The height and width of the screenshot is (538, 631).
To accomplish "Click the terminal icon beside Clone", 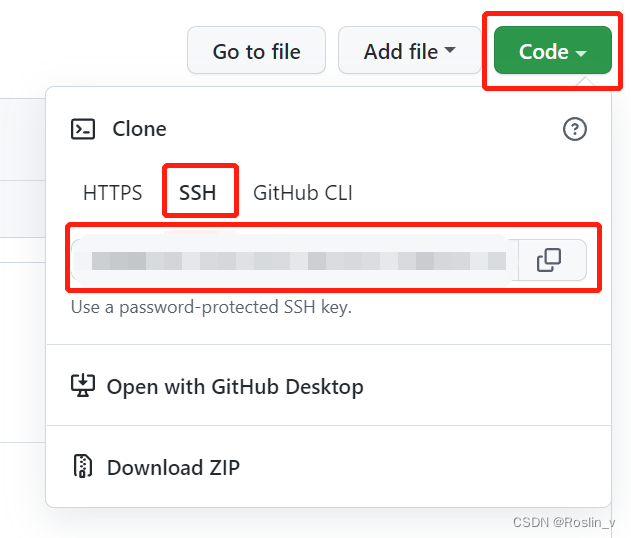I will (x=83, y=129).
